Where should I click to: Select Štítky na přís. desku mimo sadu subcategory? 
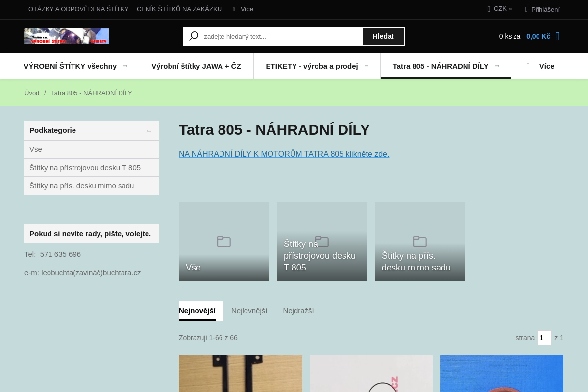(x=92, y=186)
